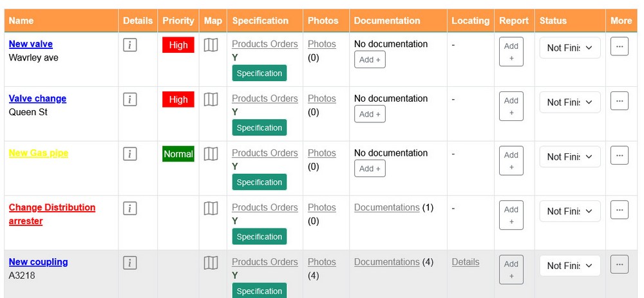This screenshot has height=298, width=644.
Task: Open the map icon for New coupling
Action: point(211,263)
